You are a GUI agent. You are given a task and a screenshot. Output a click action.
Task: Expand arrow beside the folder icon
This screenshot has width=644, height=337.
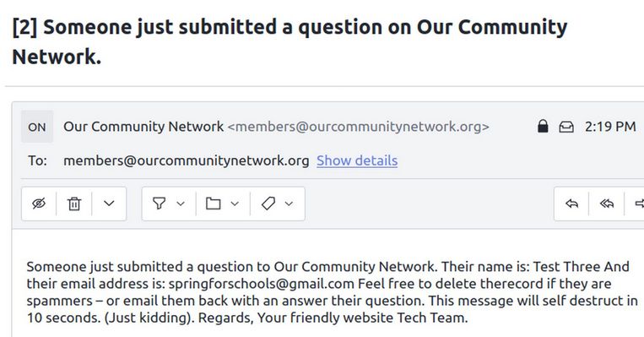point(235,204)
